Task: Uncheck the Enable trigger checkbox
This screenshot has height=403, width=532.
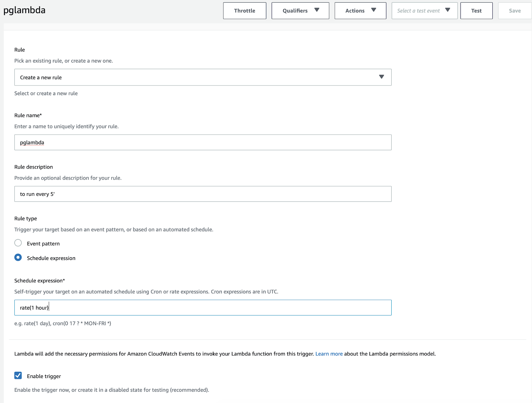Action: click(18, 375)
